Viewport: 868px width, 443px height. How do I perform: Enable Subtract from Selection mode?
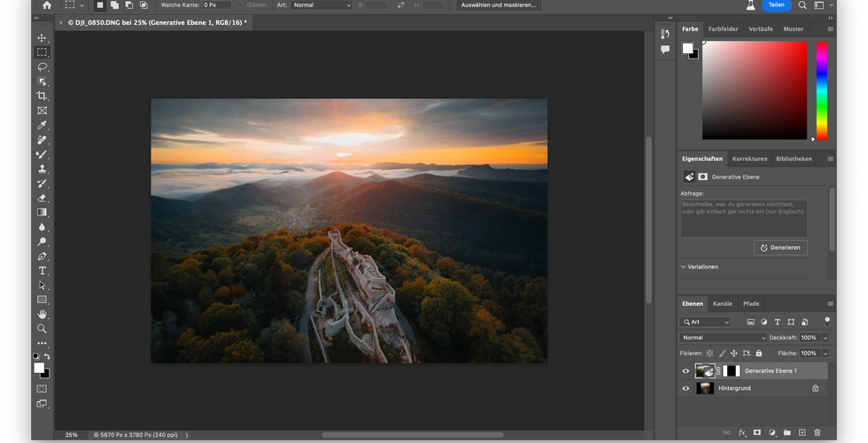129,5
